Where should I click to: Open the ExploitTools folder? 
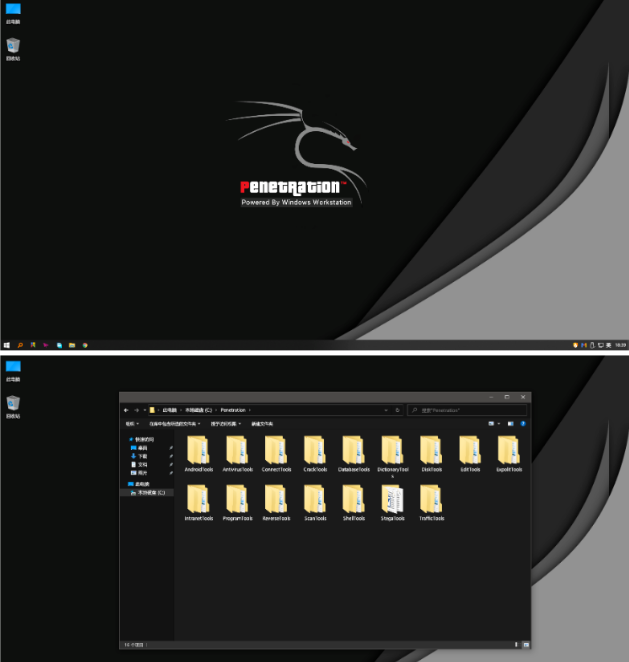point(509,454)
